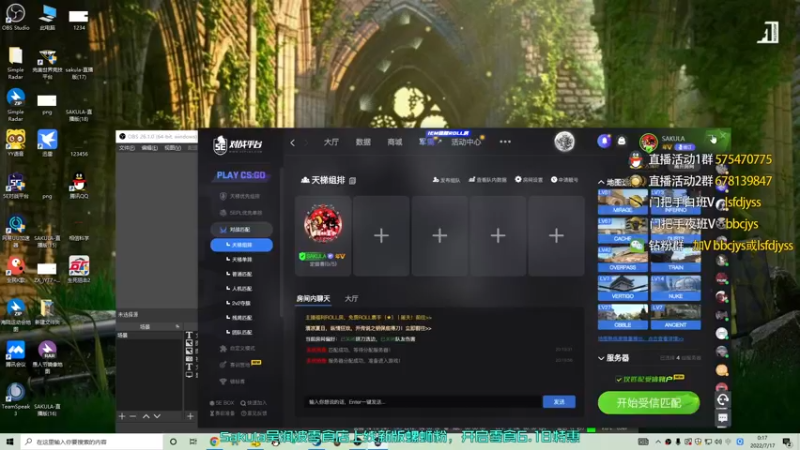Image resolution: width=800 pixels, height=450 pixels.
Task: Click 快速加入 search icon link
Action: pos(254,403)
